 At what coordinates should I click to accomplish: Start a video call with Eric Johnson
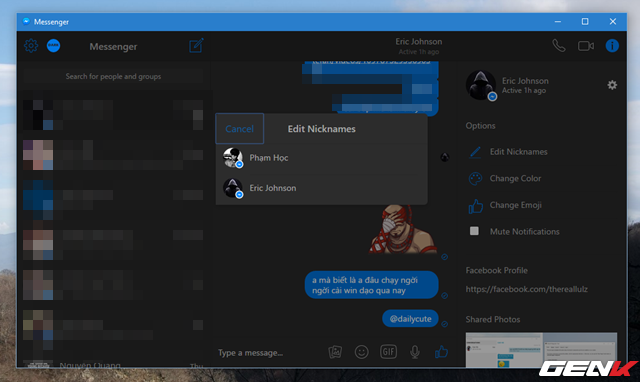point(586,46)
